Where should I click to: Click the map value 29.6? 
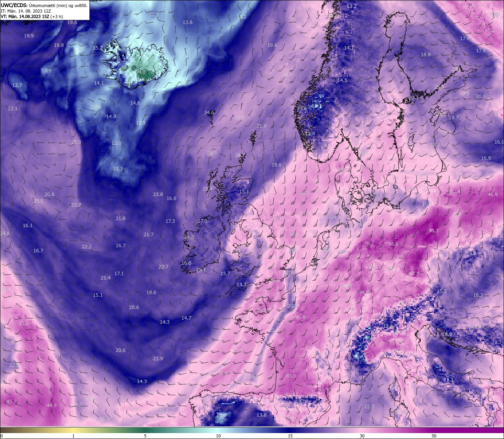(302, 109)
